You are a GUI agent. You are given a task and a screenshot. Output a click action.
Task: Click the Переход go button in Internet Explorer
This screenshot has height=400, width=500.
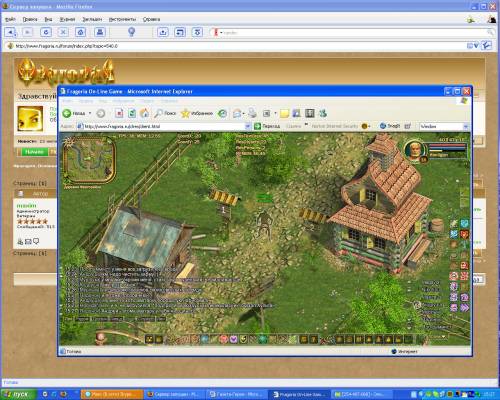coord(267,126)
